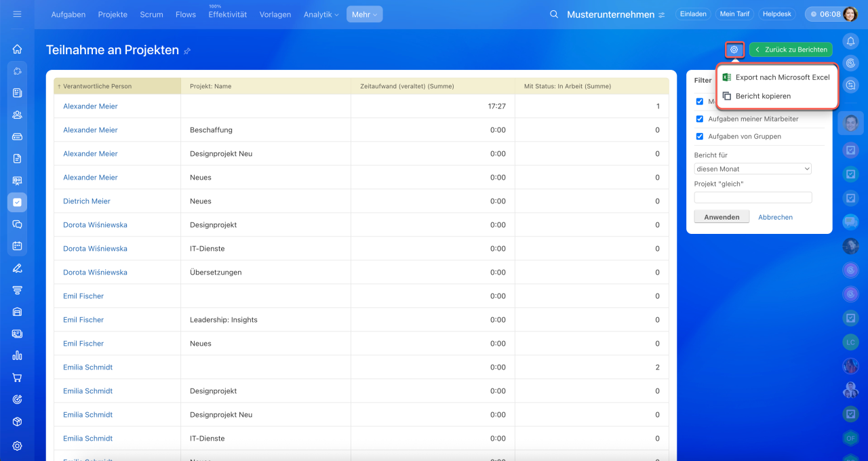Select Export nach Microsoft Excel
Viewport: 868px width, 461px height.
pyautogui.click(x=782, y=77)
